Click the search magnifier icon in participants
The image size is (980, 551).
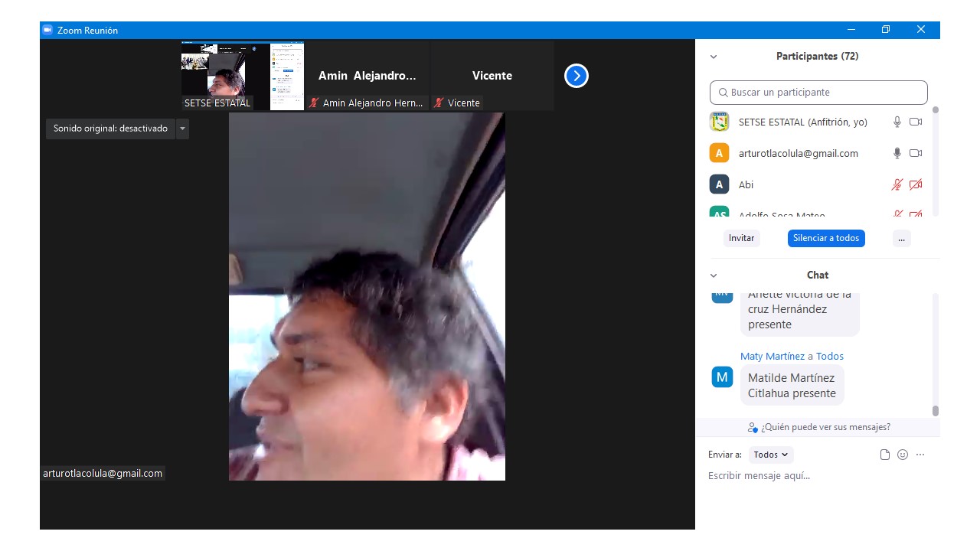[x=723, y=93]
